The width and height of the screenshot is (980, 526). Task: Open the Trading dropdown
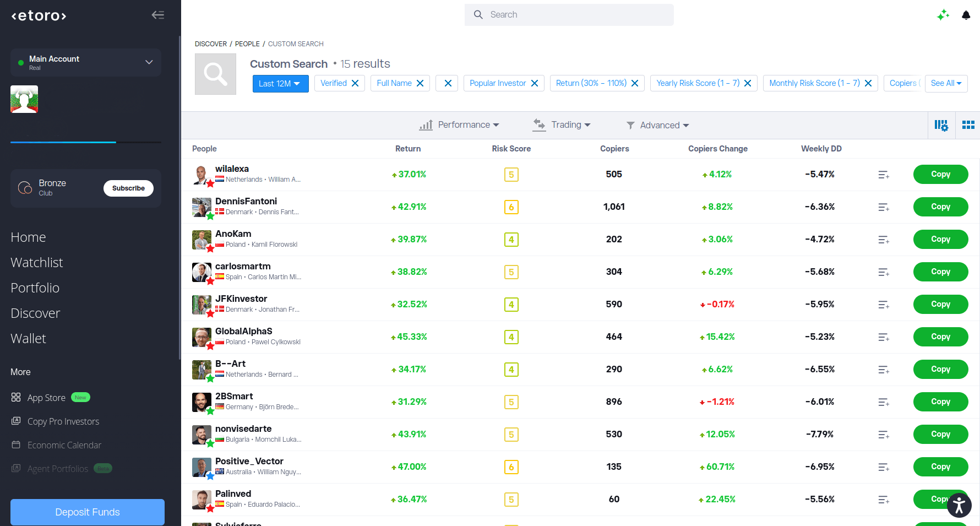pyautogui.click(x=562, y=125)
